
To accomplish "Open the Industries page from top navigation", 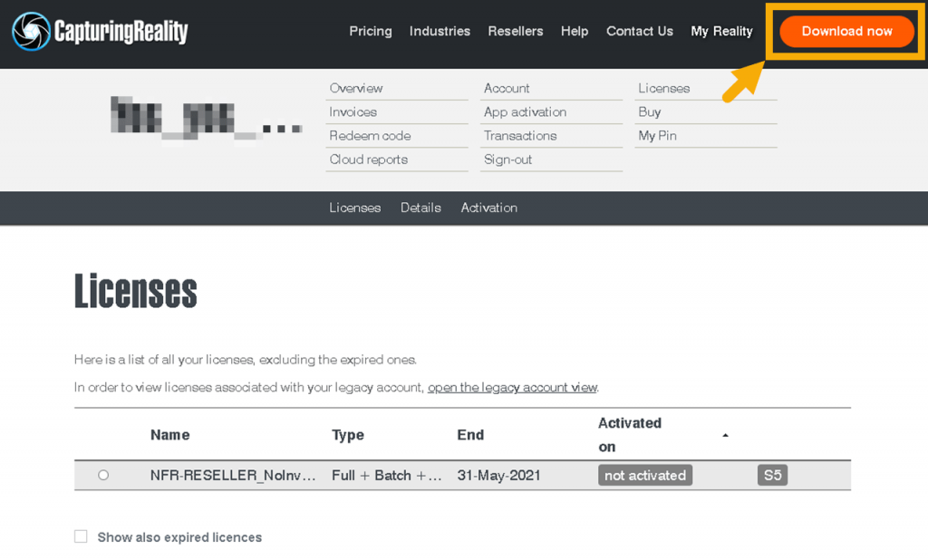I will tap(440, 31).
